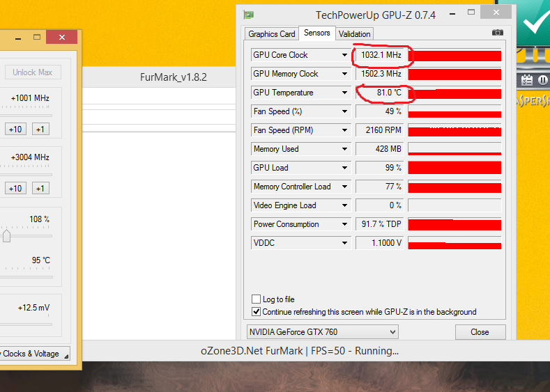Close the overclocking tool window
The width and height of the screenshot is (550, 392).
pos(62,37)
